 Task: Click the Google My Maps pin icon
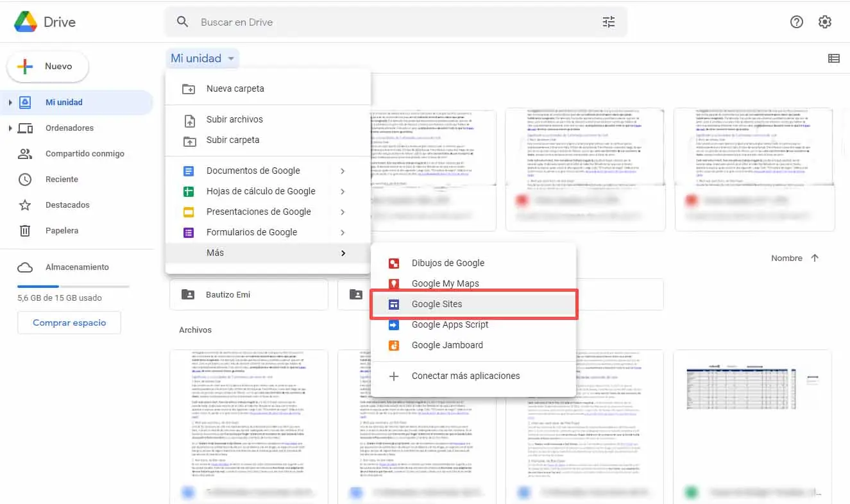click(394, 284)
